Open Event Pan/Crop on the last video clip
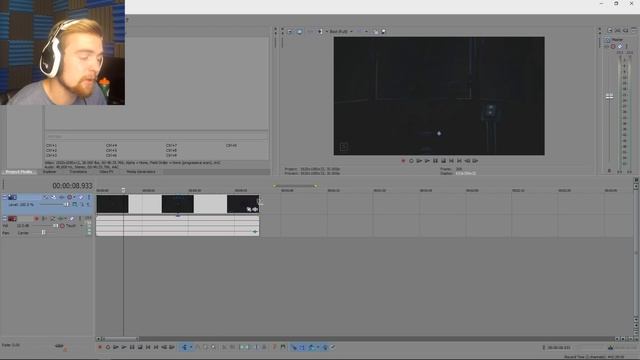The width and height of the screenshot is (640, 360). [x=249, y=209]
